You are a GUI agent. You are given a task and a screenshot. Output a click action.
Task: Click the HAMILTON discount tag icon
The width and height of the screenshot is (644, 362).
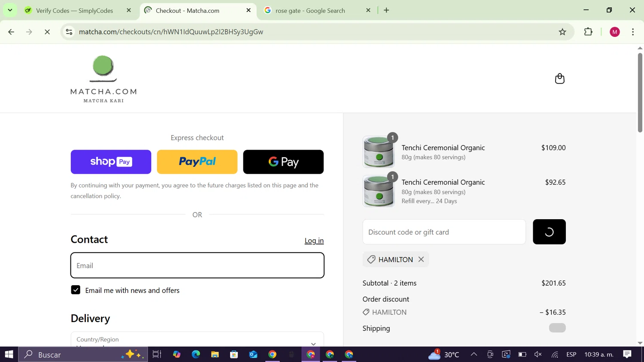point(371,259)
